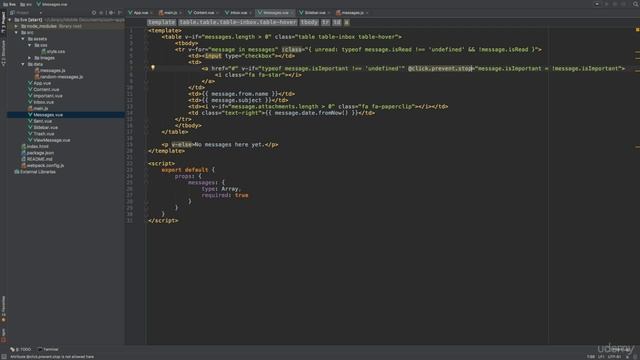Collapse the data folder

pos(23,64)
